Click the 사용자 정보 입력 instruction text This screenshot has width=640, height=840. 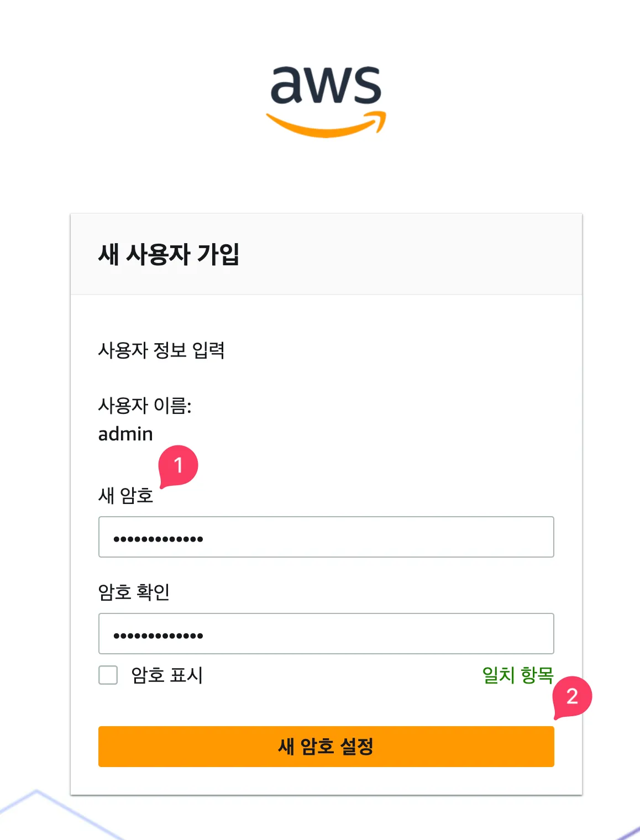coord(161,350)
